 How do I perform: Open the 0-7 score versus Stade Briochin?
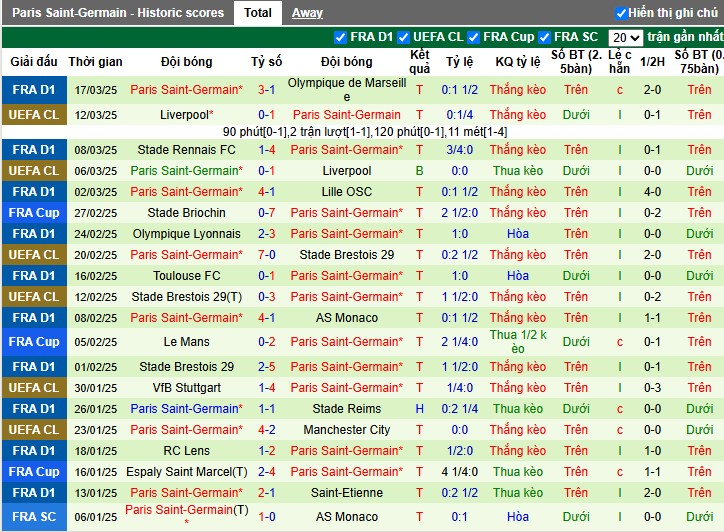click(266, 213)
